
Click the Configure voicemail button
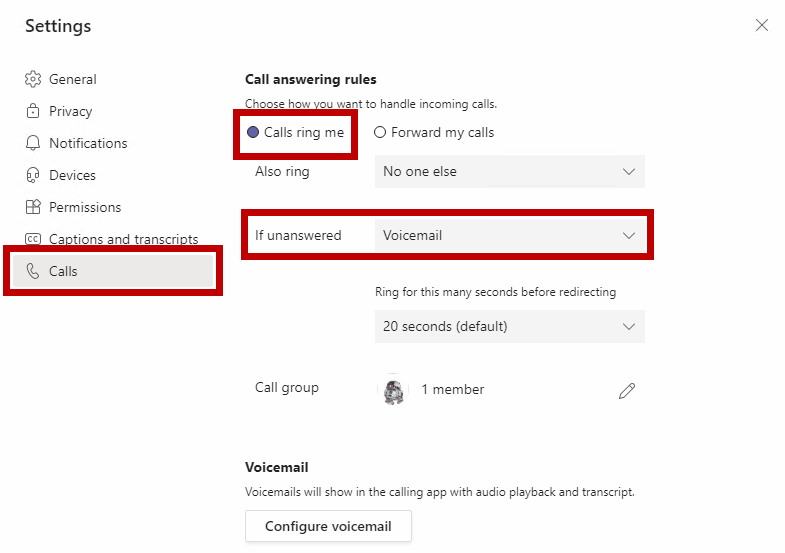coord(328,526)
